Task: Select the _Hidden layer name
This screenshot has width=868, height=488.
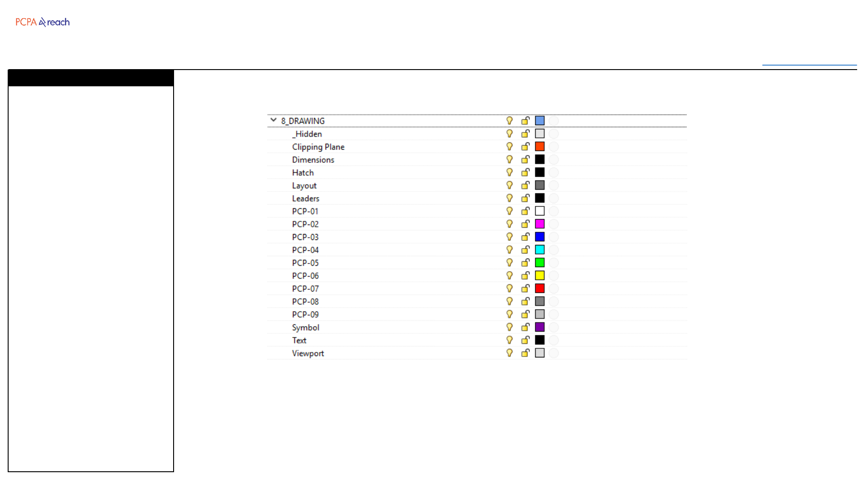Action: [307, 134]
